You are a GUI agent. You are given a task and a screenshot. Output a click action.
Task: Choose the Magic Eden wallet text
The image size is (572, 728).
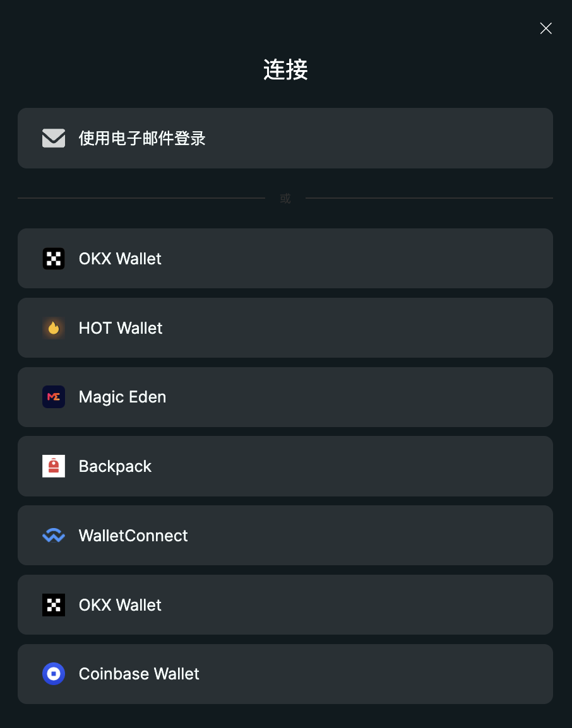122,397
